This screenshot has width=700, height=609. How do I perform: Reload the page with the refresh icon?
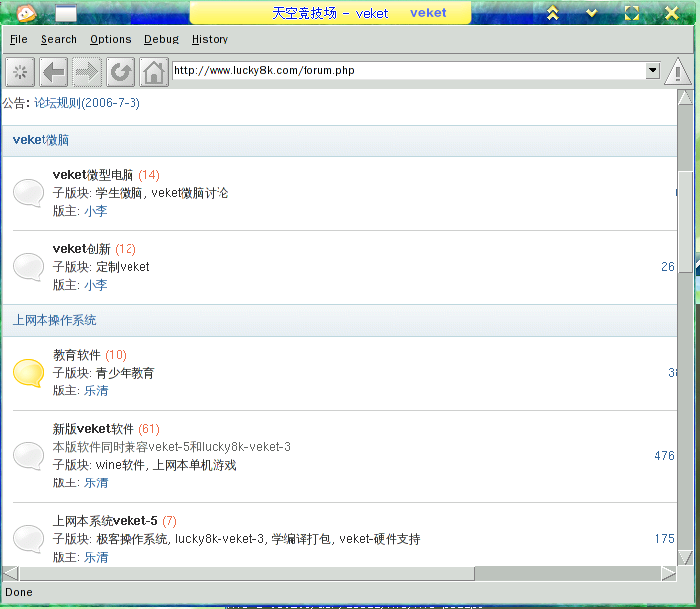coord(121,72)
